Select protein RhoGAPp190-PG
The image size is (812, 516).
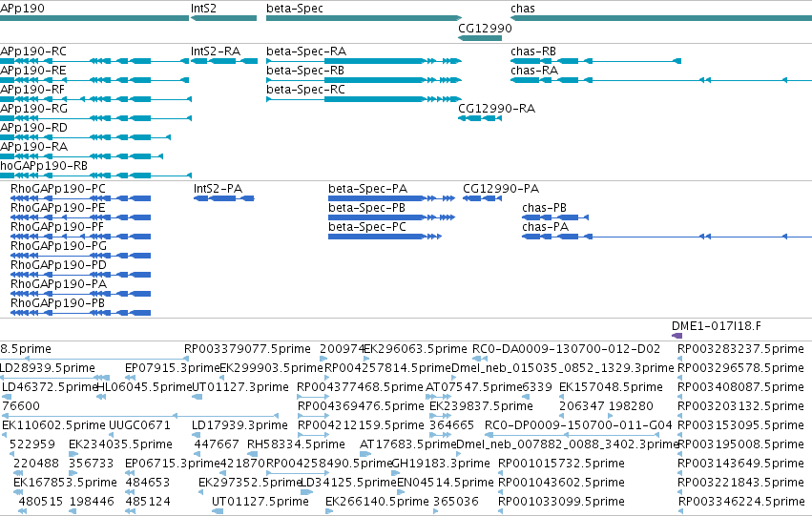tap(80, 257)
